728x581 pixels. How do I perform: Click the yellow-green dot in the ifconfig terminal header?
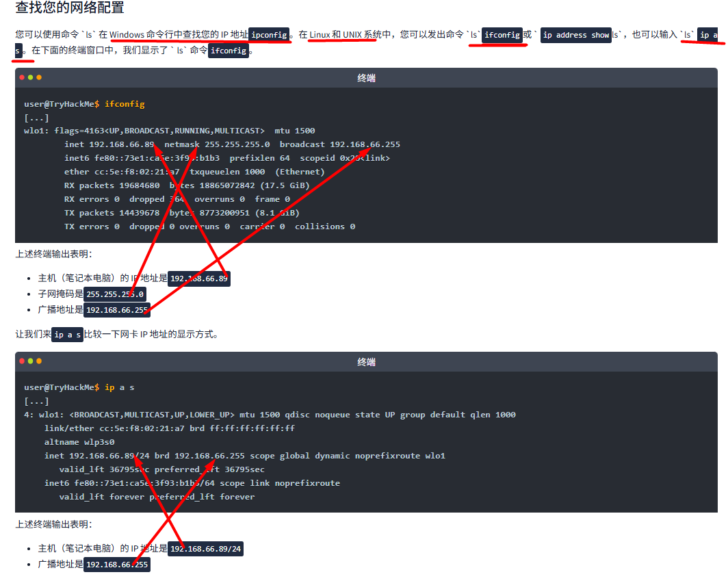click(x=31, y=77)
